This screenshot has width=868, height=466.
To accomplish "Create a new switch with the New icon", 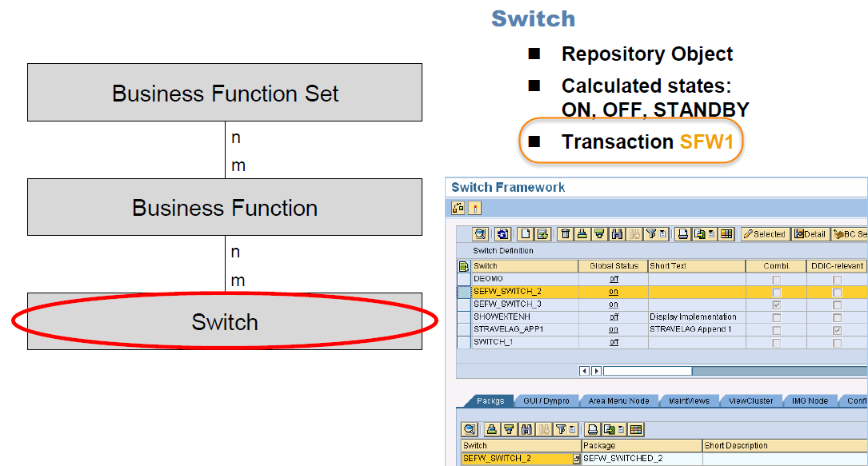I will pos(524,234).
